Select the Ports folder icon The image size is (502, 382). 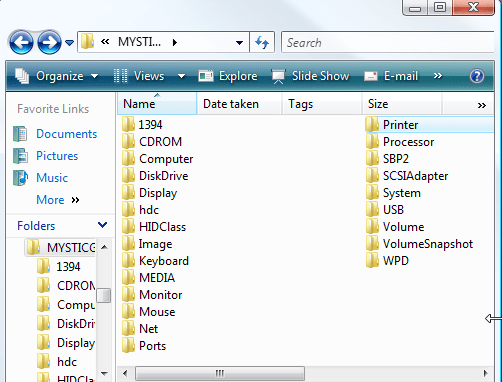tap(128, 345)
